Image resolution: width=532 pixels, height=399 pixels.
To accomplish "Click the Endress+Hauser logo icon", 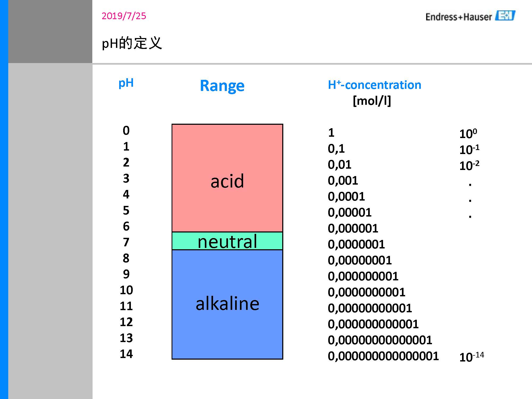I will coord(505,16).
